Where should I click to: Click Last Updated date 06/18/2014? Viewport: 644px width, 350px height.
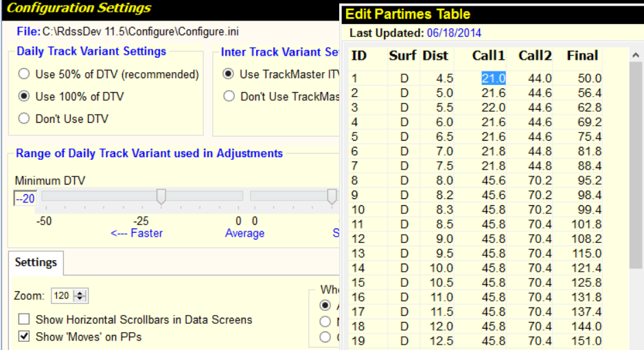pyautogui.click(x=454, y=33)
